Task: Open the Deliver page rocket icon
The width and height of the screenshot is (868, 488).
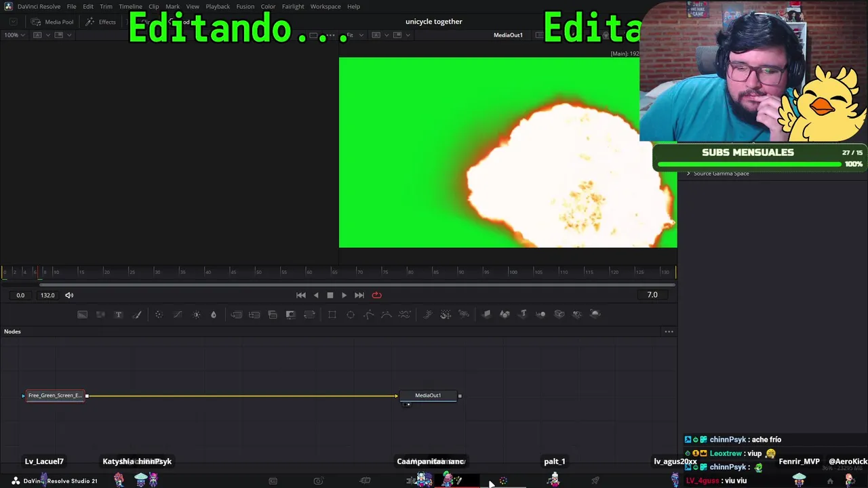Action: (595, 481)
